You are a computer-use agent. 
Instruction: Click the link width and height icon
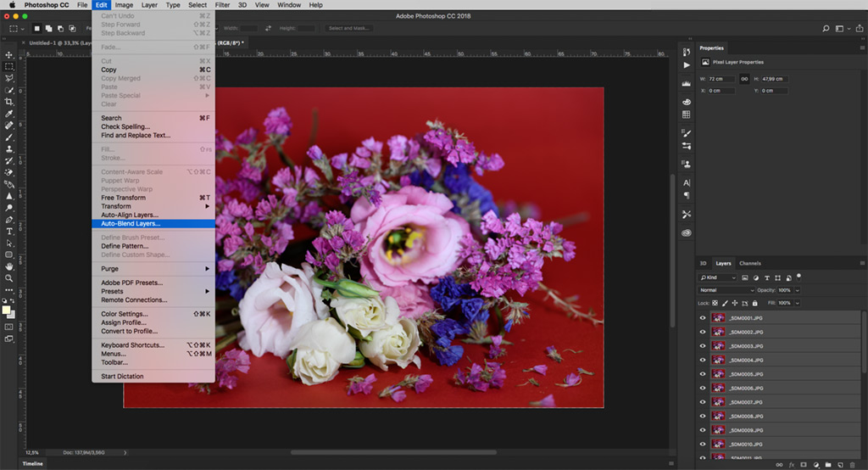(743, 79)
